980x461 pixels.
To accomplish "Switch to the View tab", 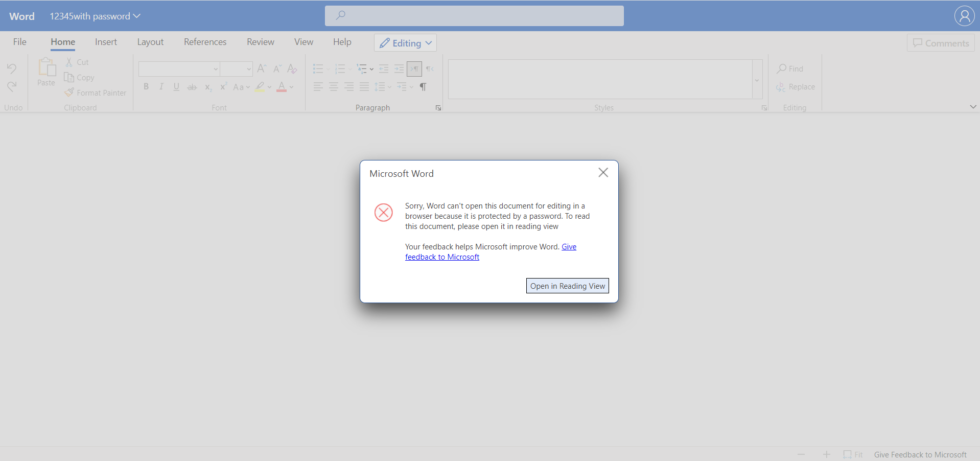I will pos(304,42).
